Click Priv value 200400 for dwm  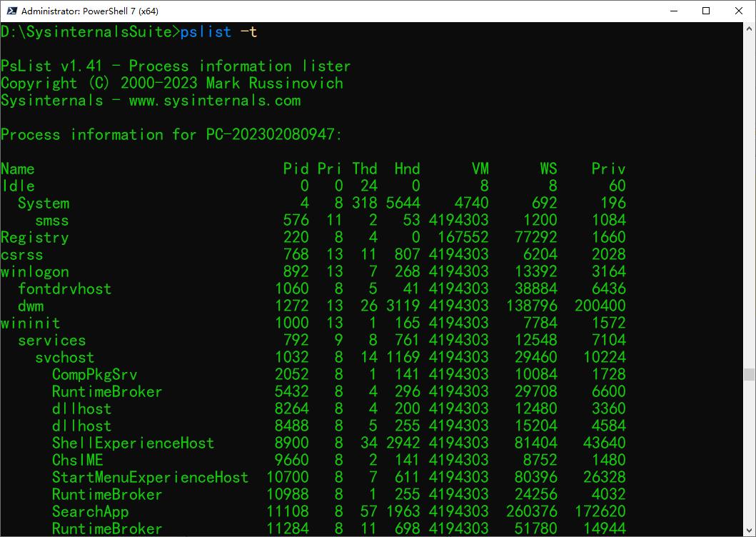coord(600,306)
